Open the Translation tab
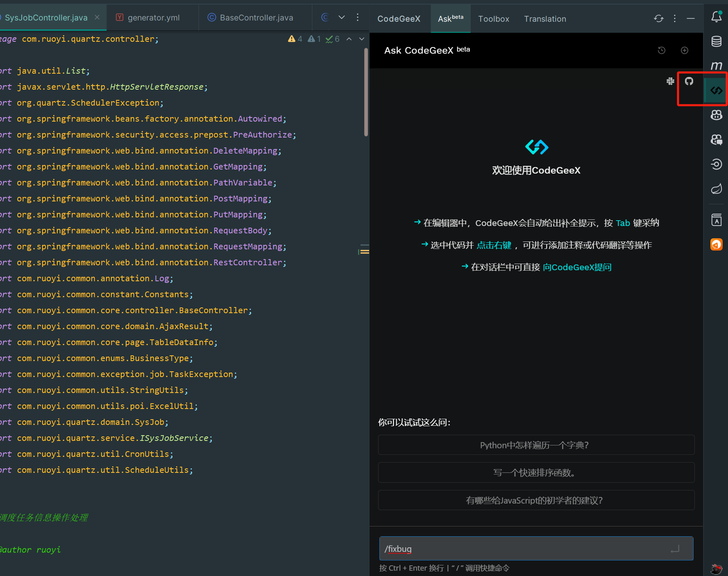 point(545,19)
